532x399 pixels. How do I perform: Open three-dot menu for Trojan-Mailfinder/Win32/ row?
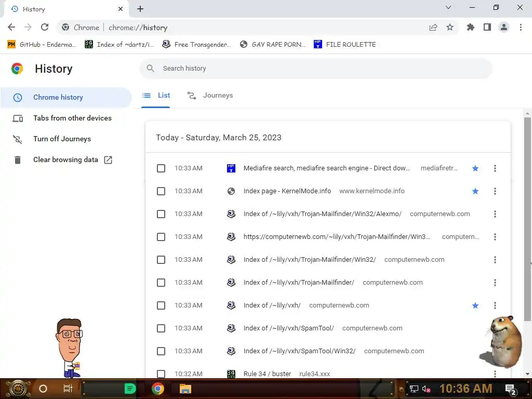click(x=495, y=260)
